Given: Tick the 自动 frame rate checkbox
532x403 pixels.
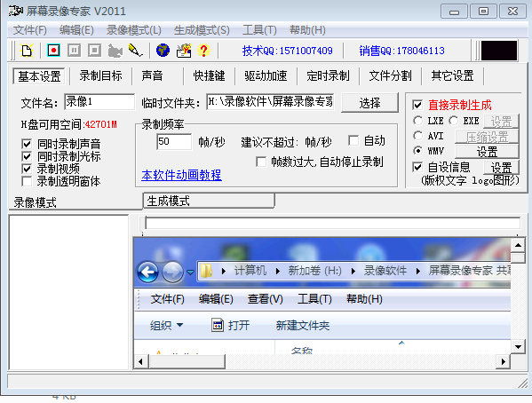Looking at the screenshot, I should (x=353, y=140).
